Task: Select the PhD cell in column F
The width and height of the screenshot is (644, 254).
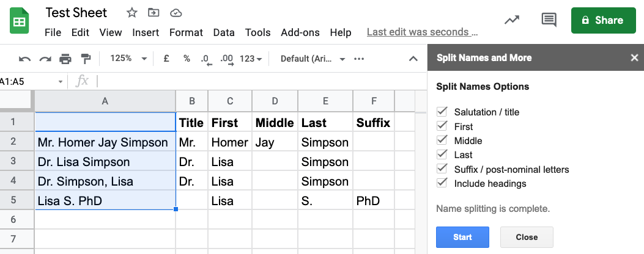Action: coord(374,201)
